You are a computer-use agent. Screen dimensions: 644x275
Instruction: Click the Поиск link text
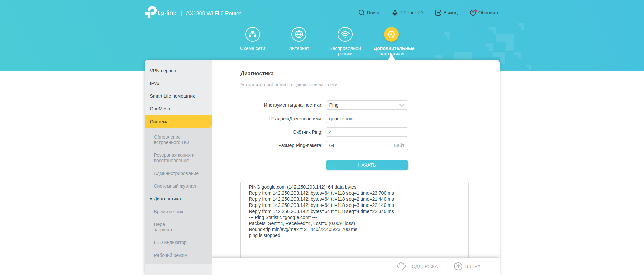pos(373,13)
